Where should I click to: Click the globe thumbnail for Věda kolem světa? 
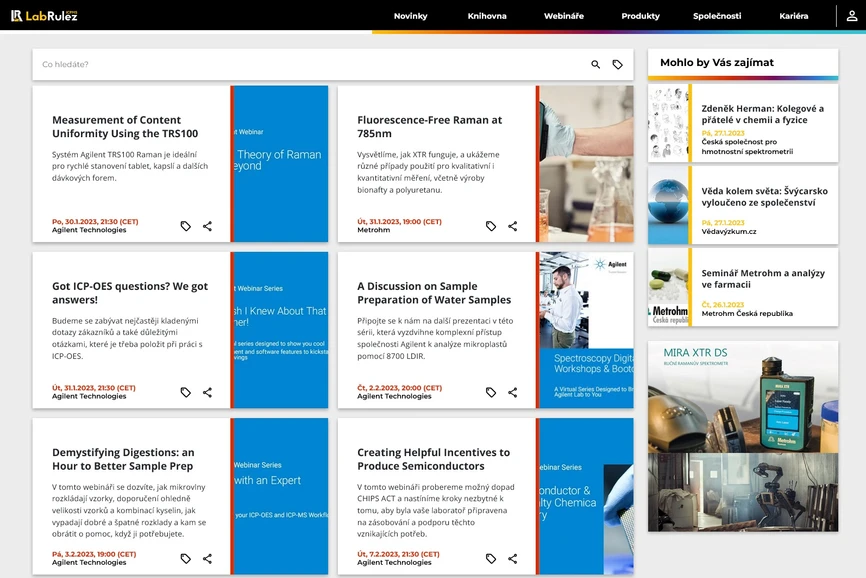point(668,205)
